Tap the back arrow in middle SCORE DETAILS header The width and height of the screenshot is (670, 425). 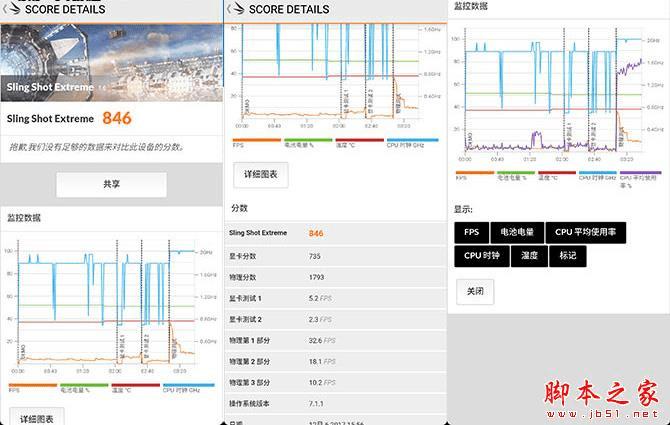click(229, 9)
